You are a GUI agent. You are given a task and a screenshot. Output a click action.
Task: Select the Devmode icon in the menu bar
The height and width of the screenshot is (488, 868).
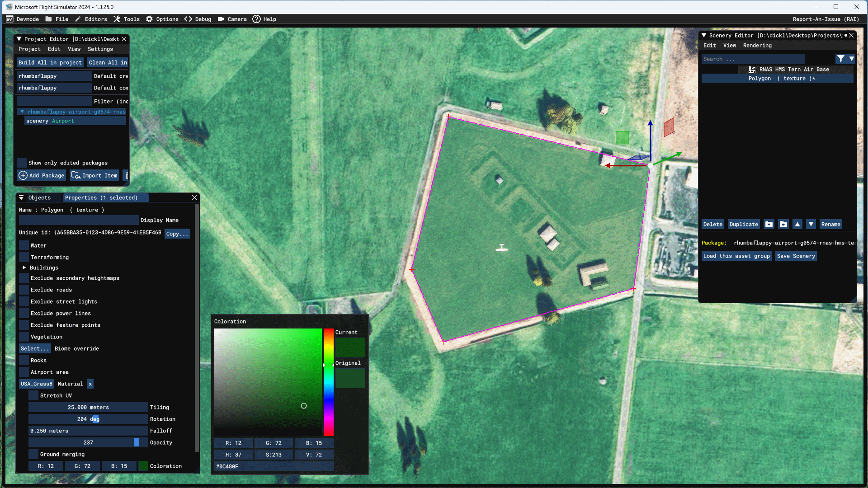pos(9,19)
